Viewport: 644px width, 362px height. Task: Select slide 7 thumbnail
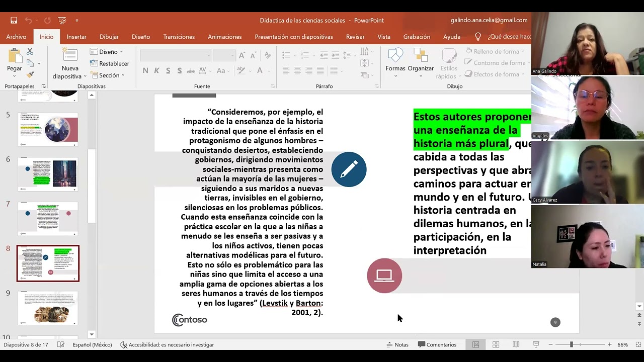point(48,219)
